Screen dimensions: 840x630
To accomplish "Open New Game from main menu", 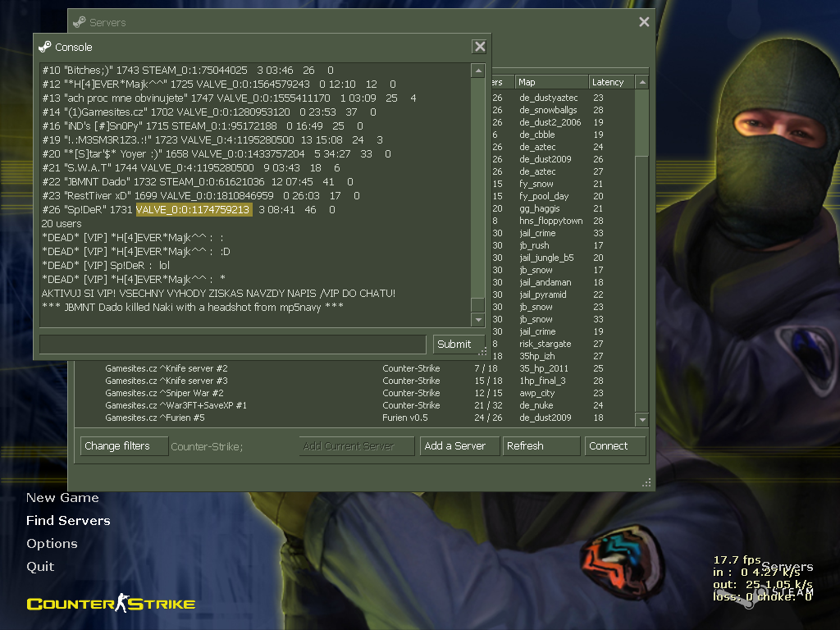I will tap(62, 498).
